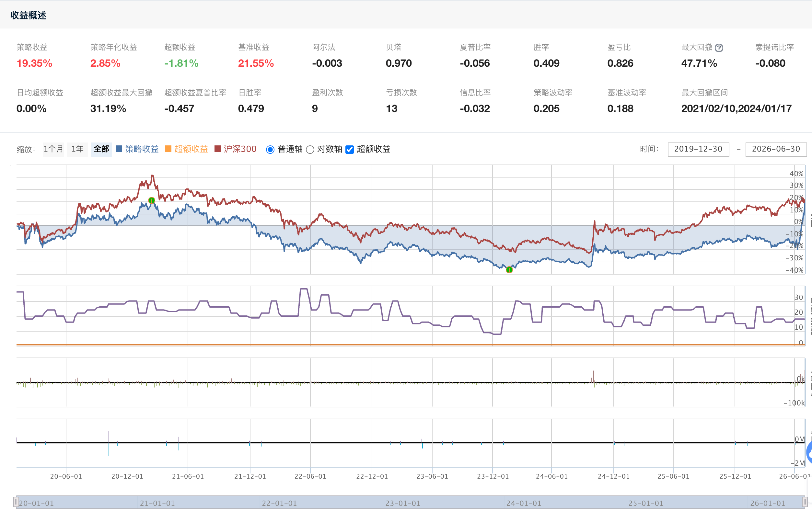The image size is (812, 511).
Task: Select the 全部 zoom option
Action: (101, 149)
